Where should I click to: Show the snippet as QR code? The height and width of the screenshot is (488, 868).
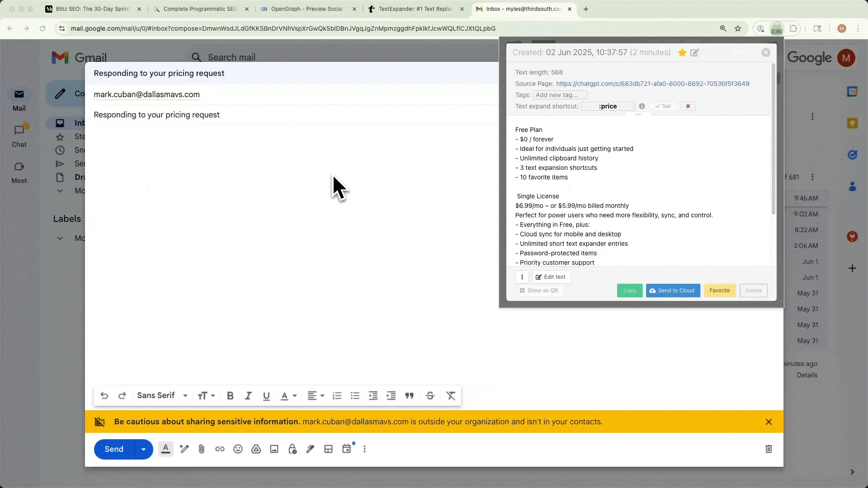(x=538, y=291)
